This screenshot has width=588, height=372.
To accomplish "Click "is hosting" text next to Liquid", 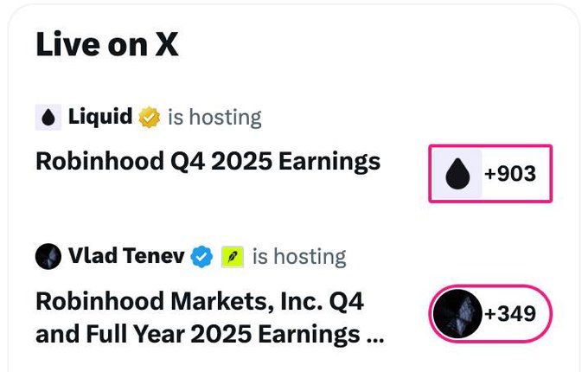I will [x=214, y=117].
